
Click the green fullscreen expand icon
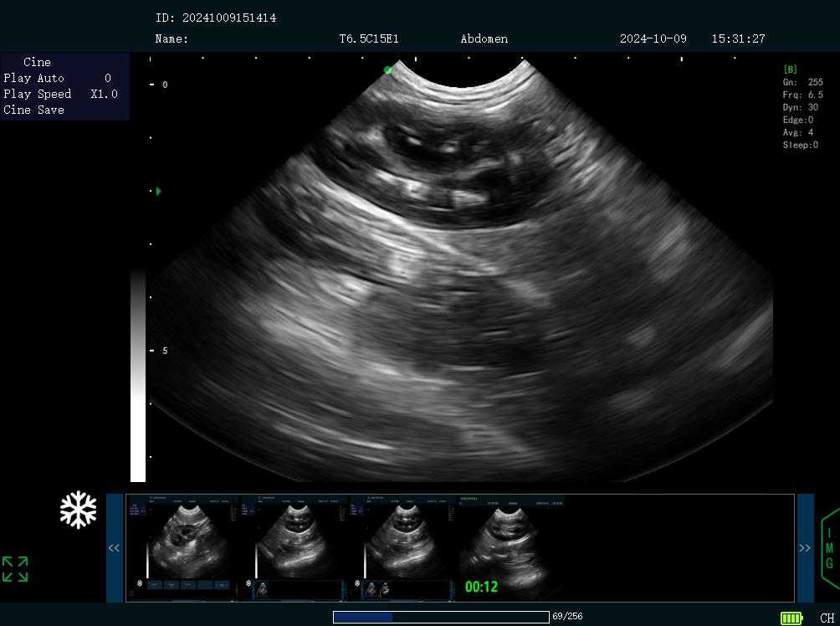[15, 569]
